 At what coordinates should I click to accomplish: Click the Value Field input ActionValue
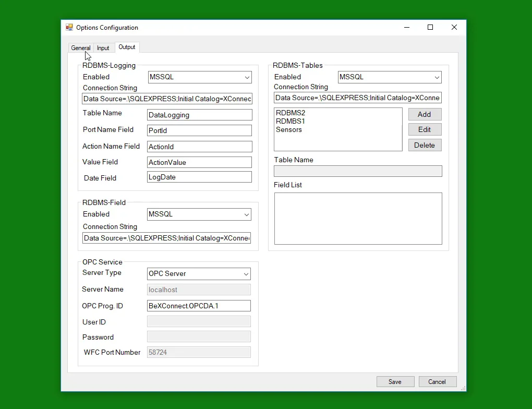click(199, 162)
